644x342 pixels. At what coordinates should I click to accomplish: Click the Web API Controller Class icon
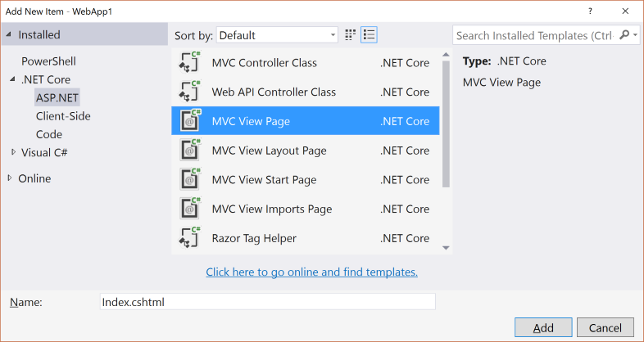tap(190, 92)
